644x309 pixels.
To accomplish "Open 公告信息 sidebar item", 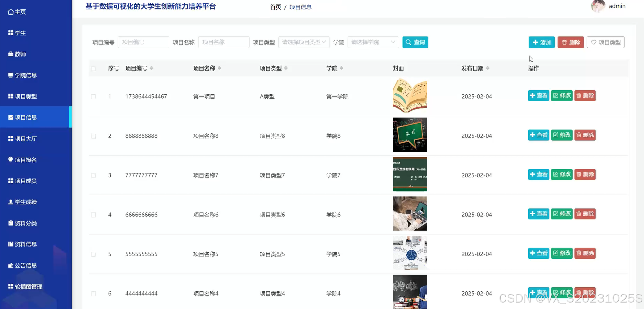I will click(x=22, y=265).
